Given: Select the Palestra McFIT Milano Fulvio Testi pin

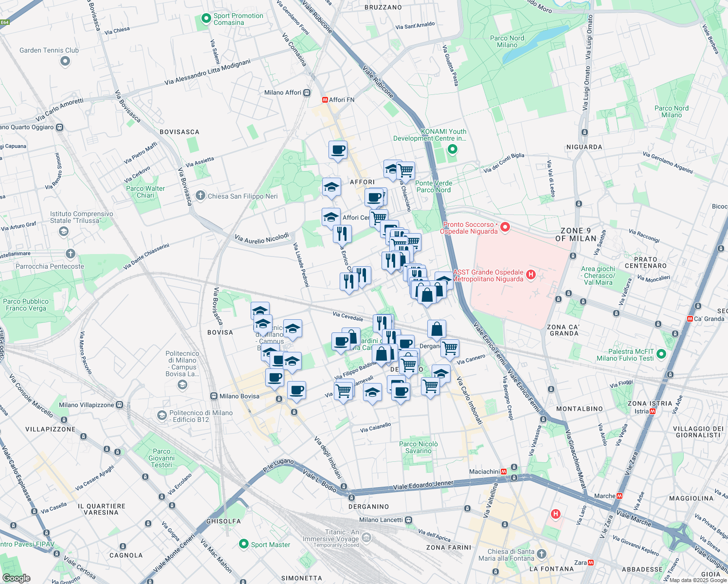Looking at the screenshot, I should pos(661,354).
